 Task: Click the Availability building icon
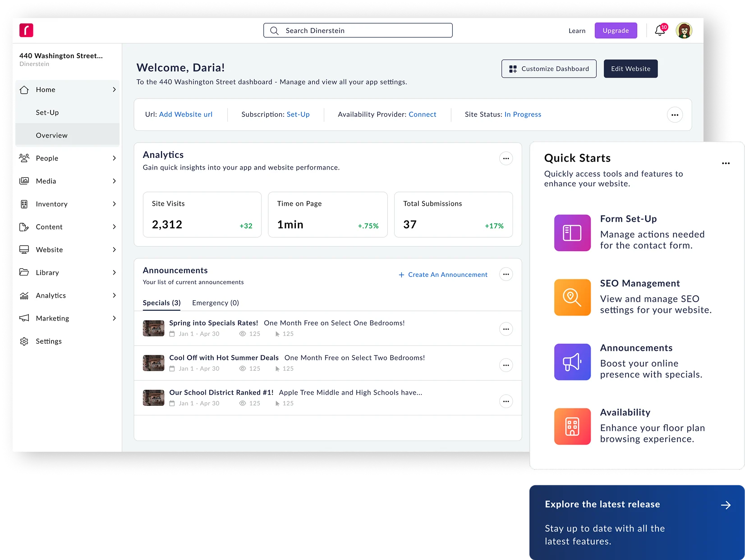572,426
